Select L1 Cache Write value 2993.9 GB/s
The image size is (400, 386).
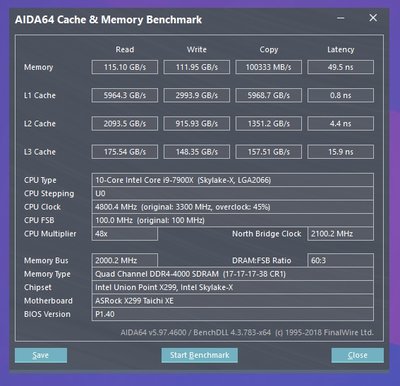point(197,95)
